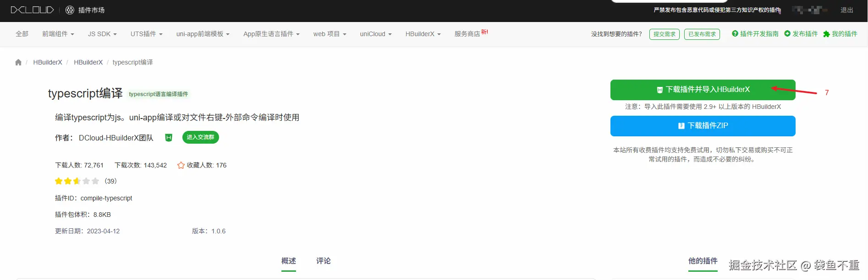868x280 pixels.
Task: Select the 他的插件 tab
Action: click(x=703, y=261)
